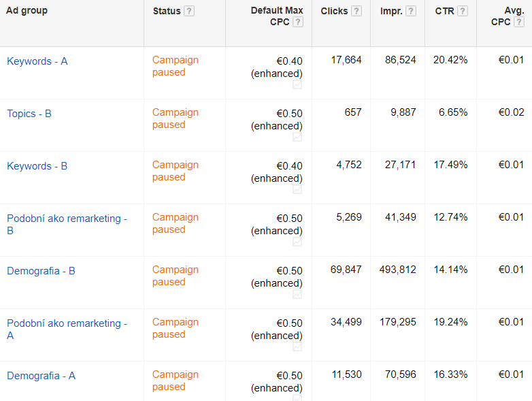The image size is (532, 401).
Task: Edit the €0.40 max CPC for Keywords - A
Action: [x=289, y=61]
